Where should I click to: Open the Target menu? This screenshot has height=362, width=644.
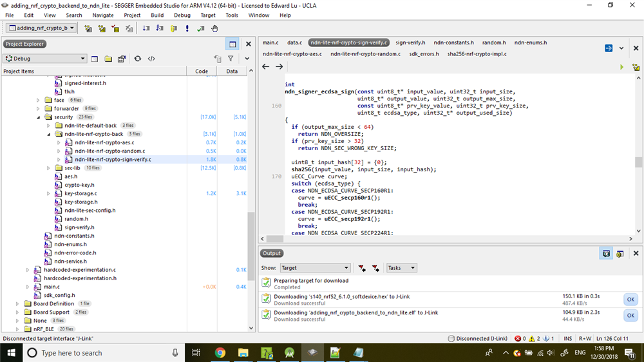(x=208, y=15)
